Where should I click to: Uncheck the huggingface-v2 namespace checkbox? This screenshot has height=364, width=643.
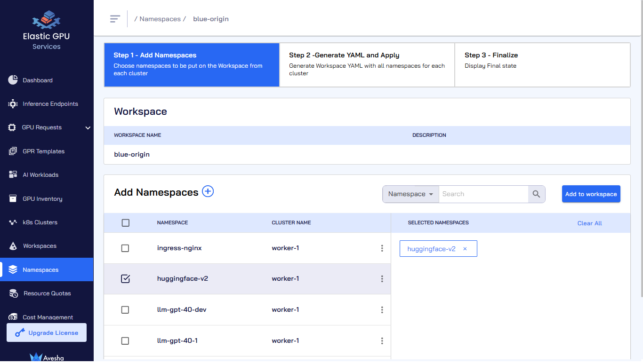(x=125, y=279)
